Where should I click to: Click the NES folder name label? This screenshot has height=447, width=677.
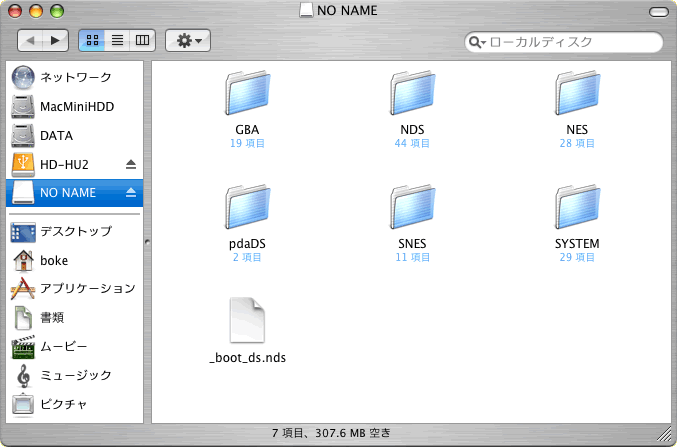[x=577, y=130]
